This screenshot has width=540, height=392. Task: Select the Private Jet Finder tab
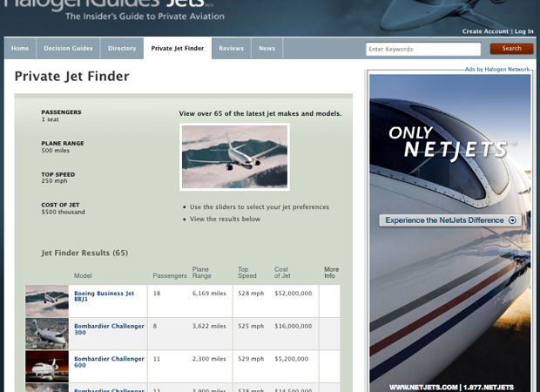pyautogui.click(x=178, y=48)
